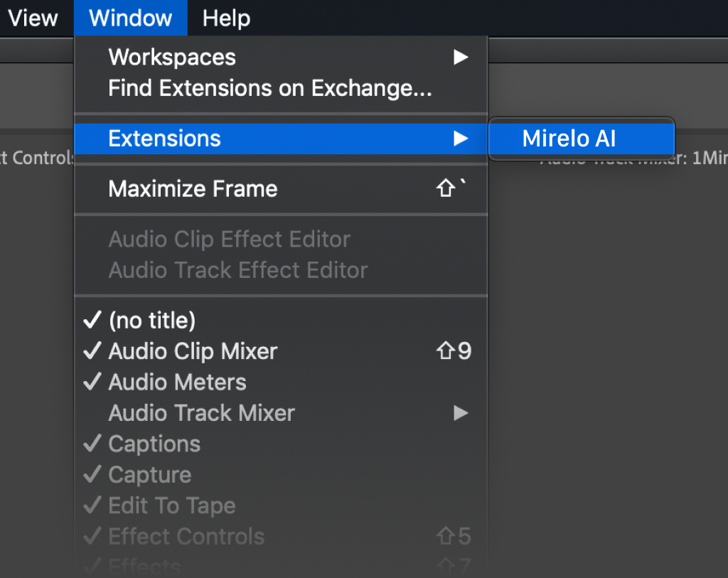The width and height of the screenshot is (728, 578).
Task: Open the View menu
Action: pyautogui.click(x=33, y=18)
